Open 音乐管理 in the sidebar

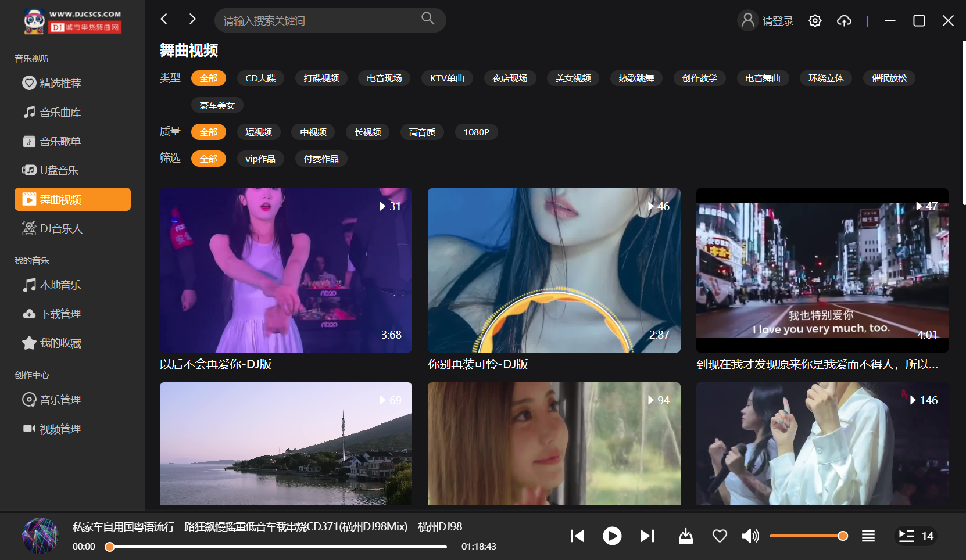tap(73, 400)
